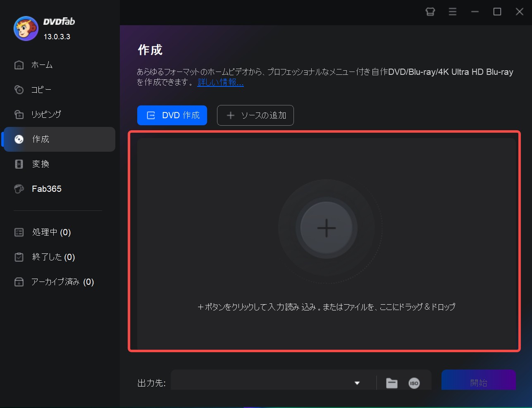Click the large plus to load source
The height and width of the screenshot is (408, 532).
point(326,228)
